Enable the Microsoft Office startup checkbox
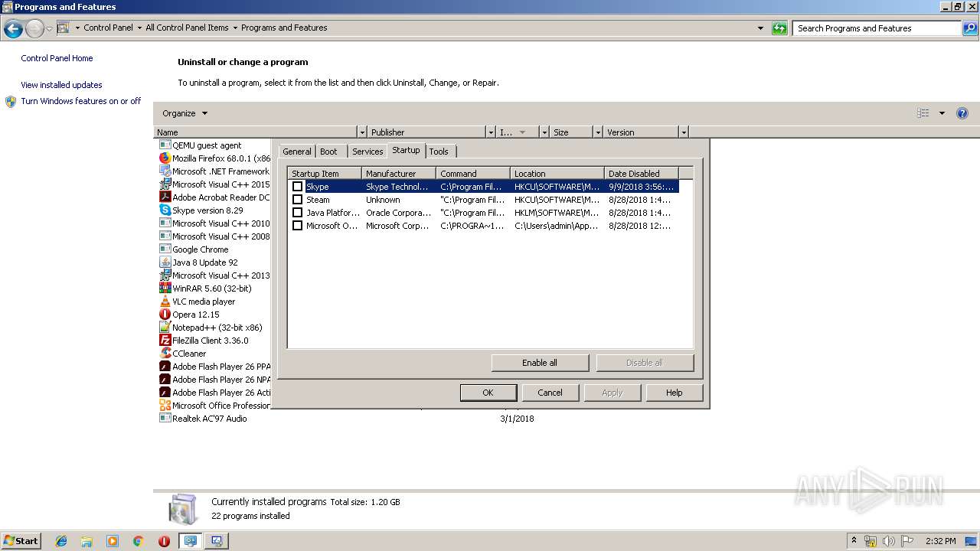Image resolution: width=980 pixels, height=551 pixels. click(x=298, y=226)
